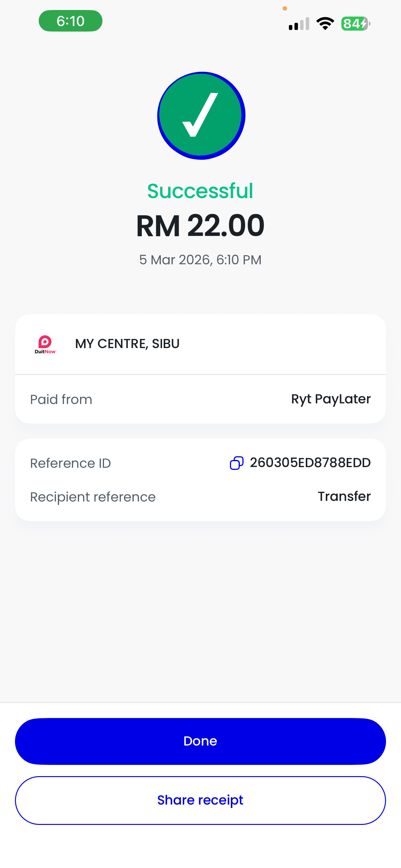Viewport: 401px width, 868px height.
Task: Tap the Wi-Fi status icon
Action: click(325, 23)
